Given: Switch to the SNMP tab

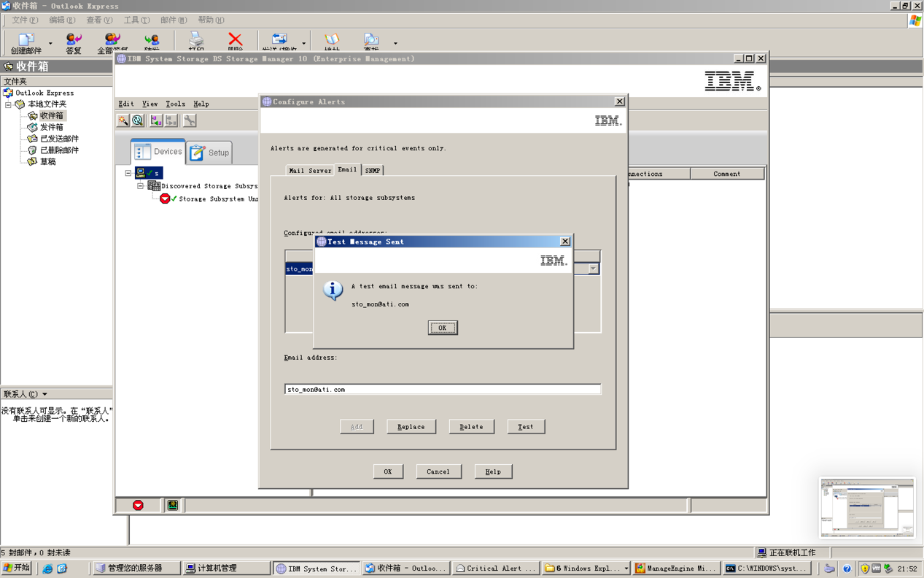Looking at the screenshot, I should coord(373,170).
